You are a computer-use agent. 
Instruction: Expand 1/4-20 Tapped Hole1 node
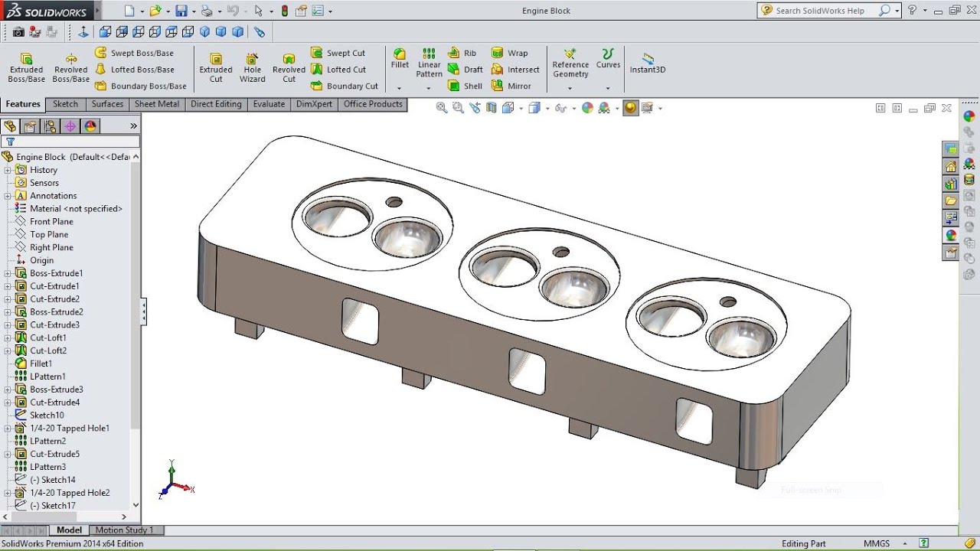point(8,429)
